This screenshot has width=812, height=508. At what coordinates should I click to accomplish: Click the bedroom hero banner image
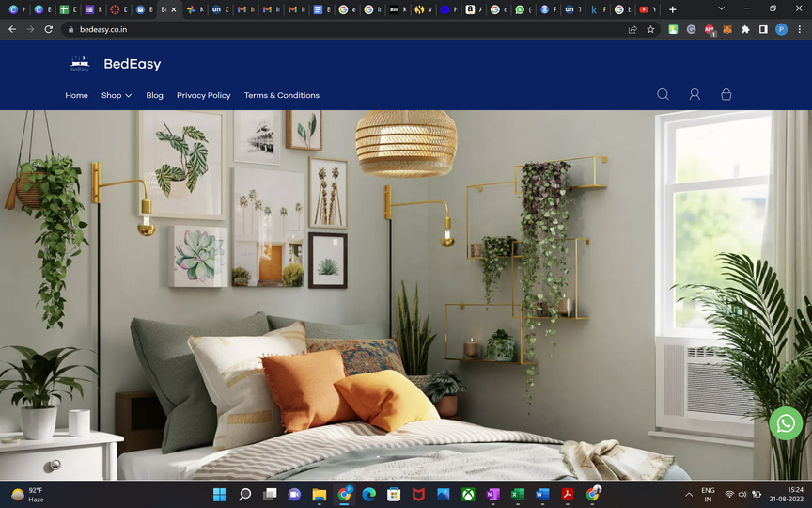[406, 294]
